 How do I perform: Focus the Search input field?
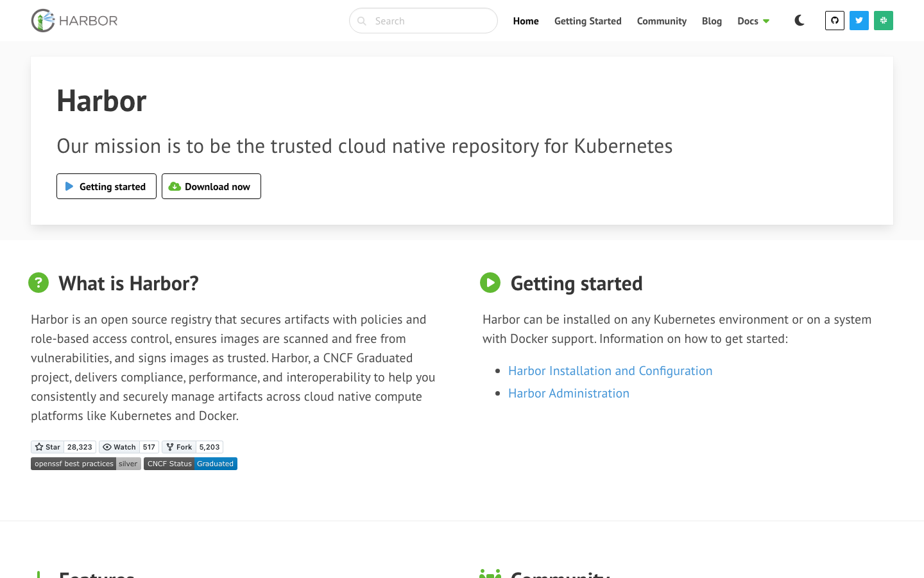[431, 21]
